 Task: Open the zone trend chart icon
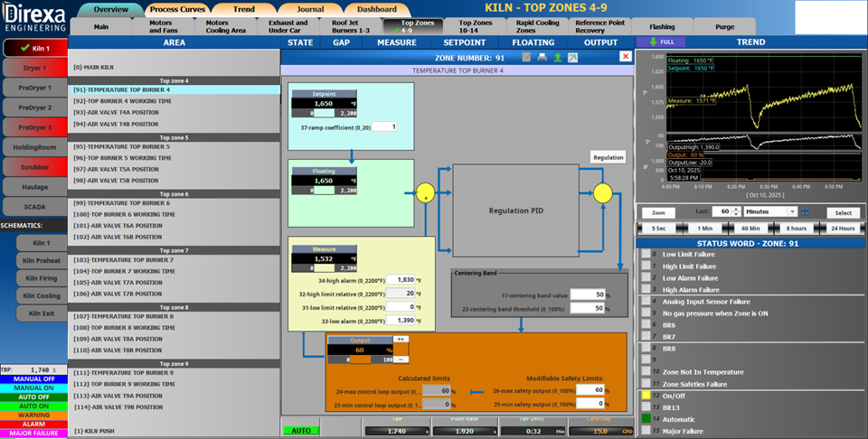tap(573, 57)
